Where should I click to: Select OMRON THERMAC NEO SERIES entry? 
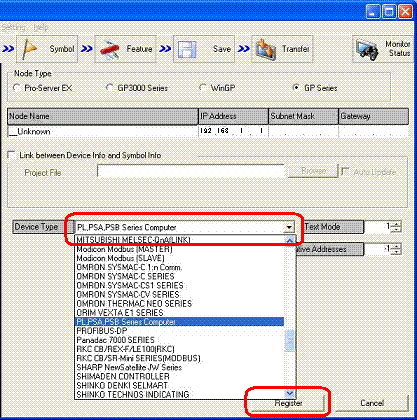pyautogui.click(x=180, y=304)
